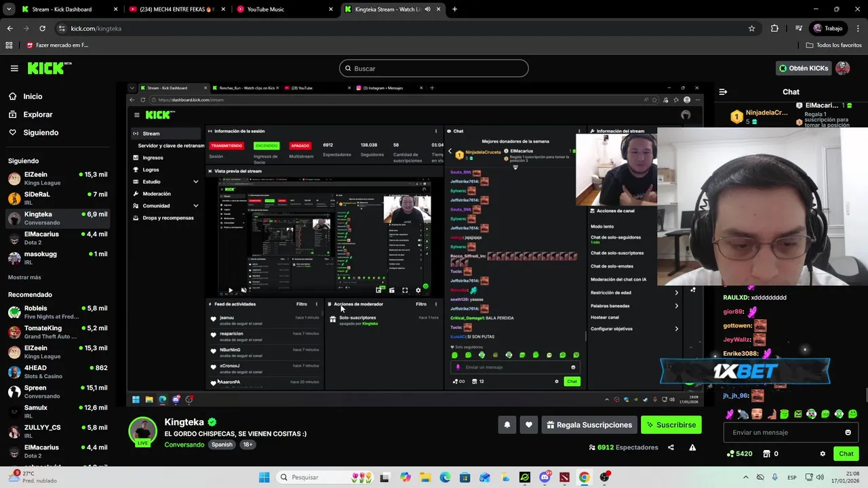Expand Mostrar más in Siguiendo list
The image size is (868, 488).
point(24,277)
